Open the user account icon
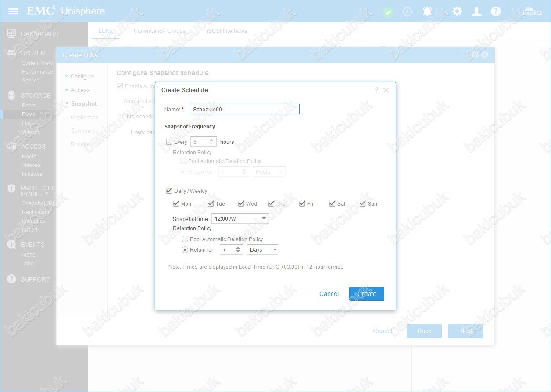This screenshot has width=551, height=392. [476, 11]
